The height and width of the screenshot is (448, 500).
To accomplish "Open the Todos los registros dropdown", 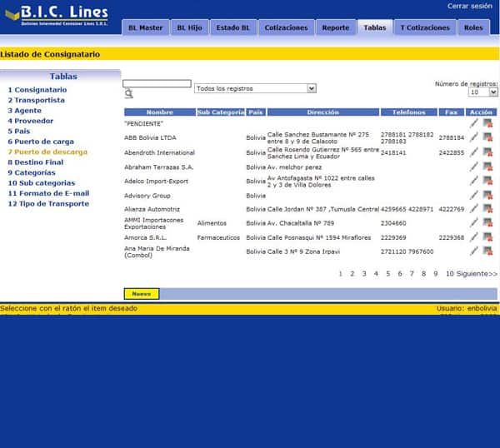I will [255, 88].
